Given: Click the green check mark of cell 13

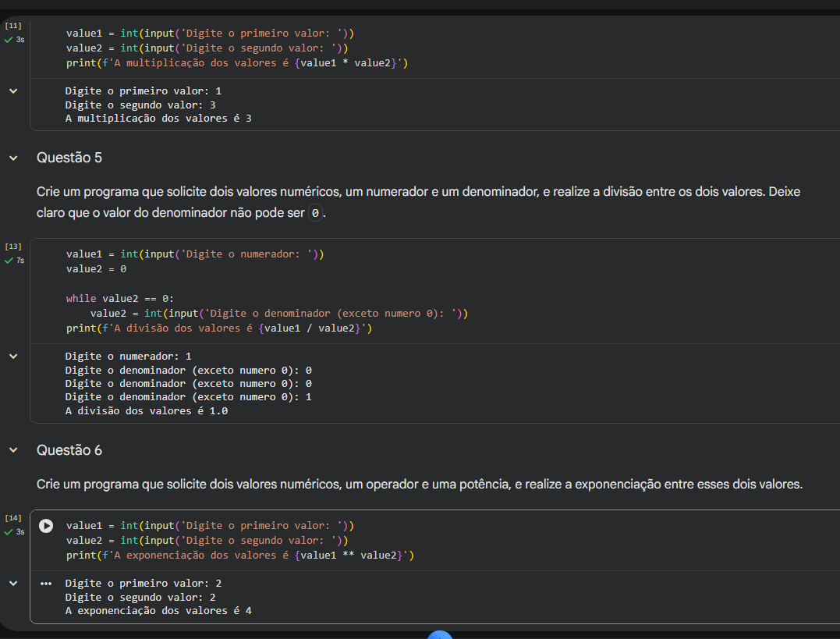Looking at the screenshot, I should click(x=9, y=261).
